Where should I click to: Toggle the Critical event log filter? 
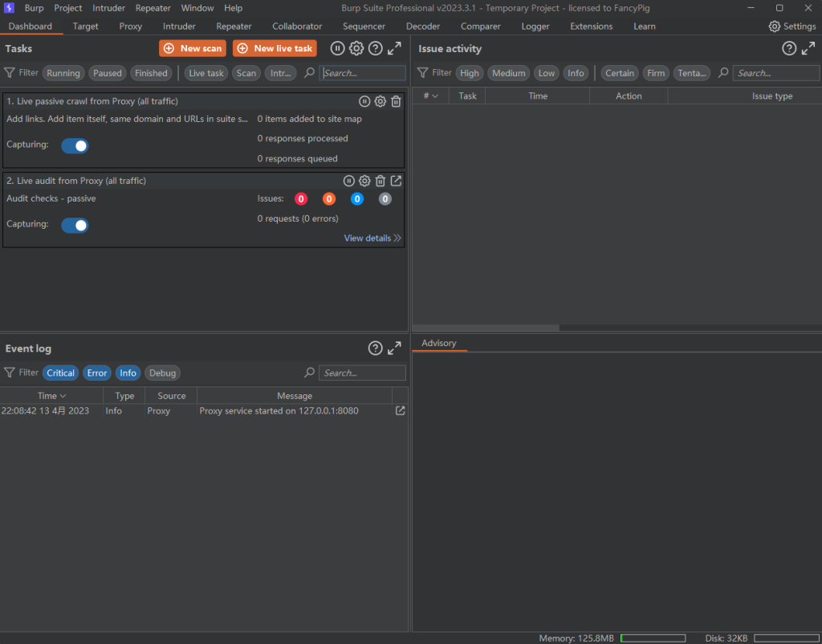(60, 373)
